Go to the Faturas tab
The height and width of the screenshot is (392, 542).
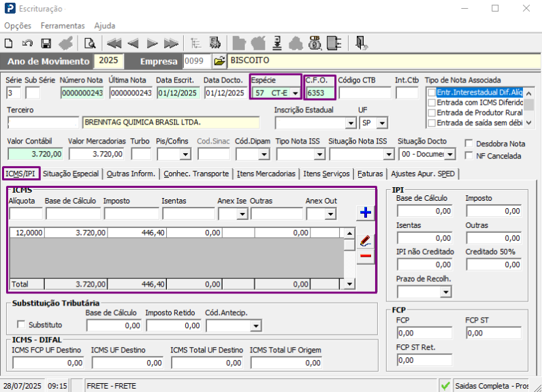[x=372, y=174]
